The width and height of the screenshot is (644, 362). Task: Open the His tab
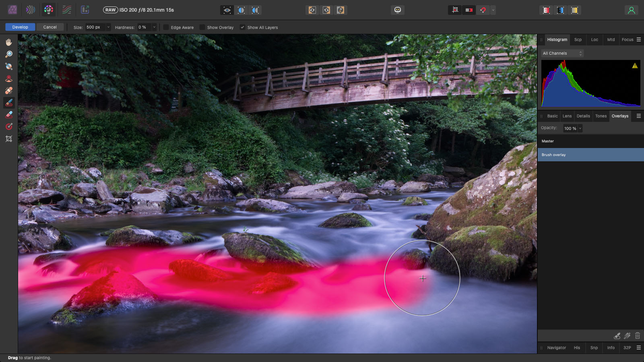click(577, 348)
